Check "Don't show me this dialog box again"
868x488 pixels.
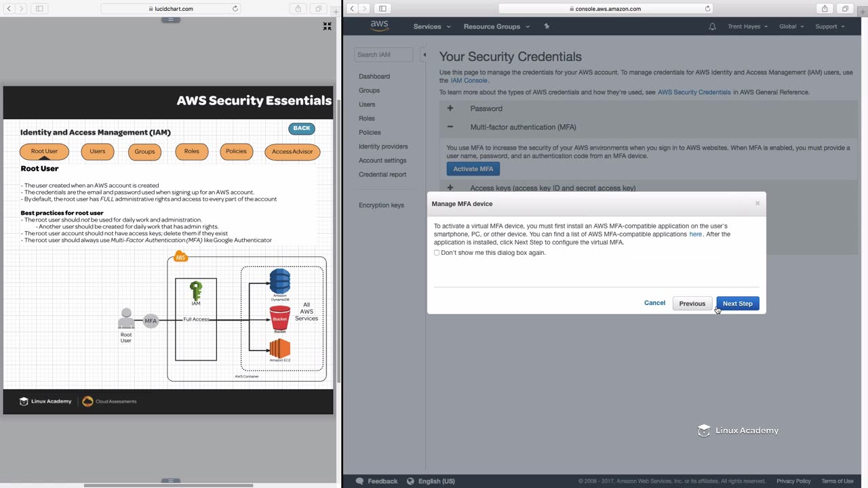[437, 253]
